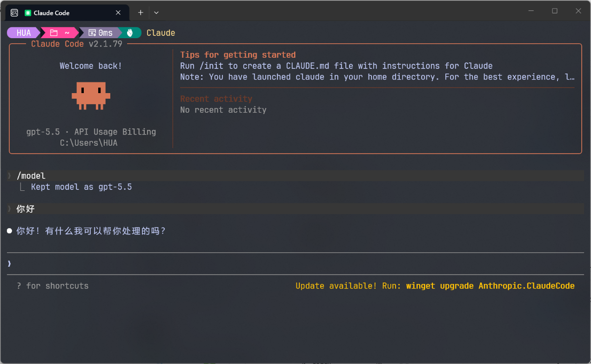Click the gpt-5.5 API Usage Billing line
This screenshot has width=591, height=364.
(x=91, y=132)
